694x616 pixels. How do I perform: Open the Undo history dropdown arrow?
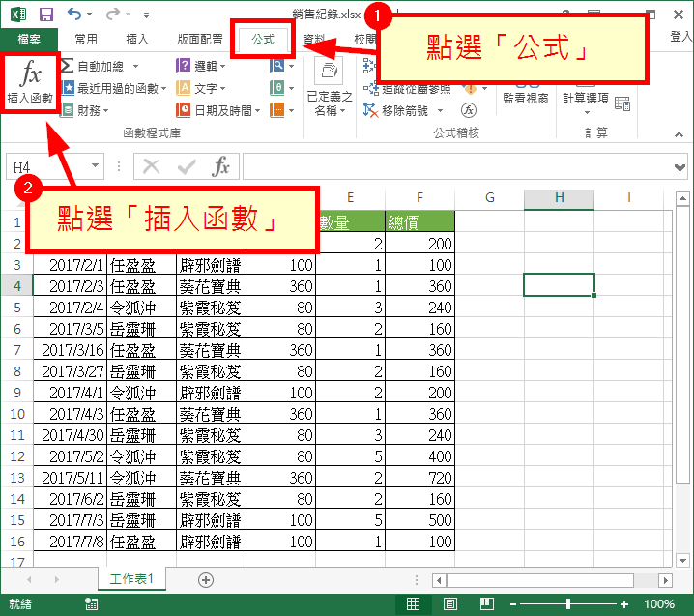89,15
